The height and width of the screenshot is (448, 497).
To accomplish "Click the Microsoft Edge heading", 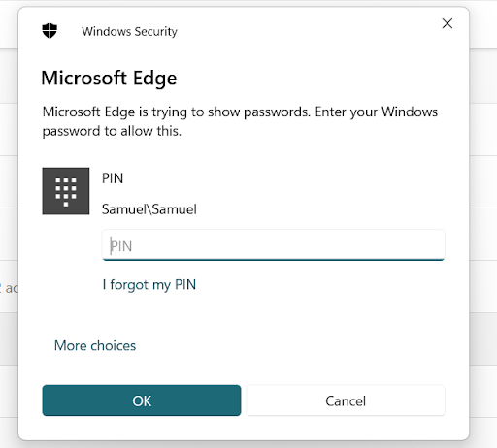I will (x=109, y=79).
